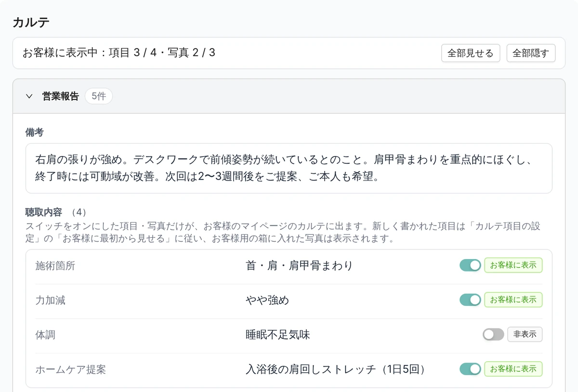Click the 全部見せる button
This screenshot has width=578, height=392.
click(x=471, y=53)
